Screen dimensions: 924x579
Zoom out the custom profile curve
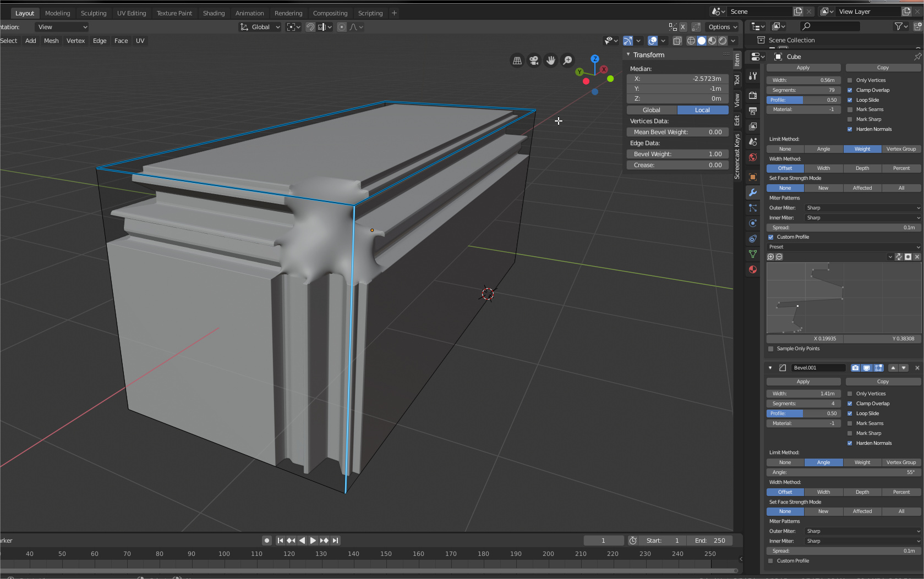click(779, 257)
